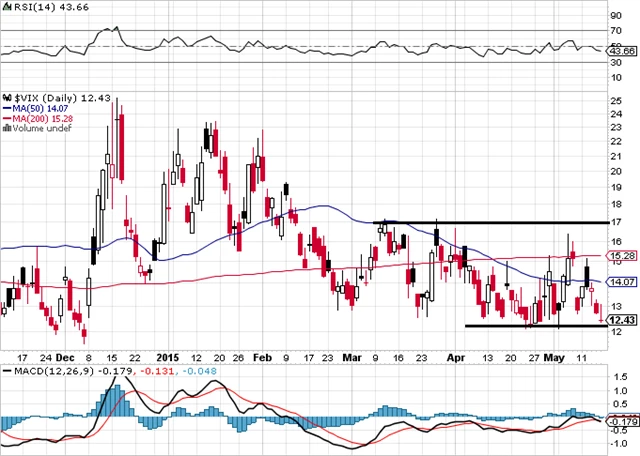Image resolution: width=640 pixels, height=456 pixels.
Task: Click the blue 14.07 price tag
Action: click(621, 283)
